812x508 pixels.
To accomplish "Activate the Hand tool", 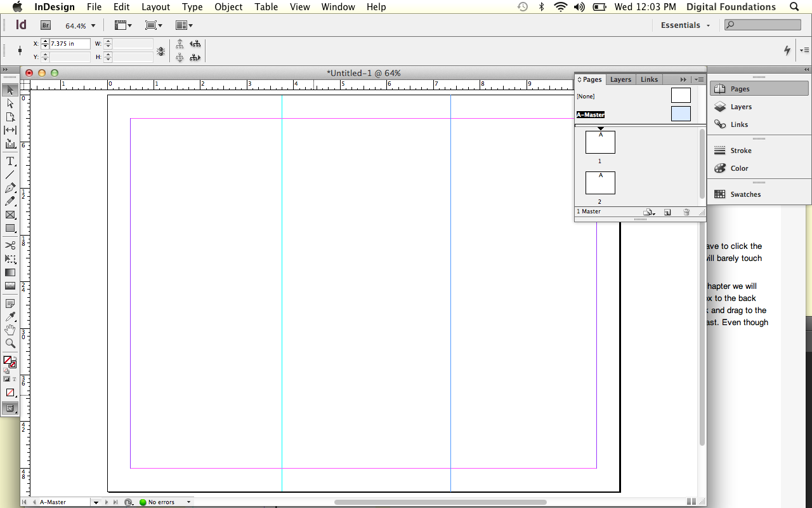I will [10, 330].
